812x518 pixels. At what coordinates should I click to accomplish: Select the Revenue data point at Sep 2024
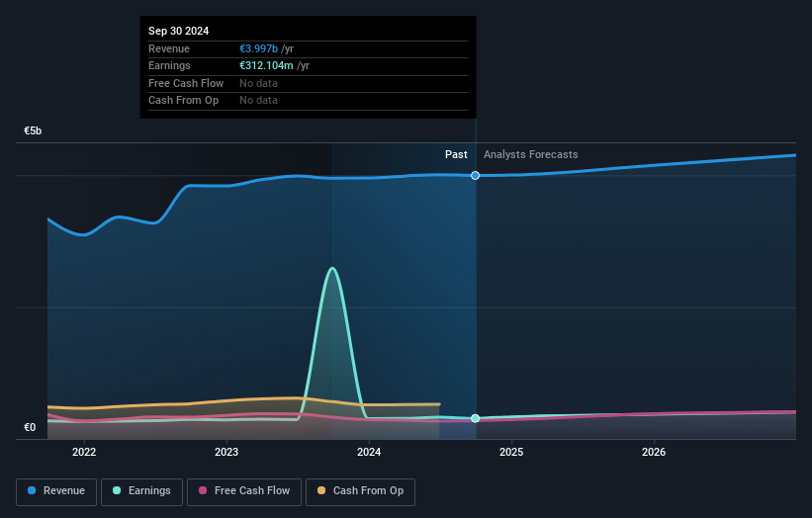475,175
